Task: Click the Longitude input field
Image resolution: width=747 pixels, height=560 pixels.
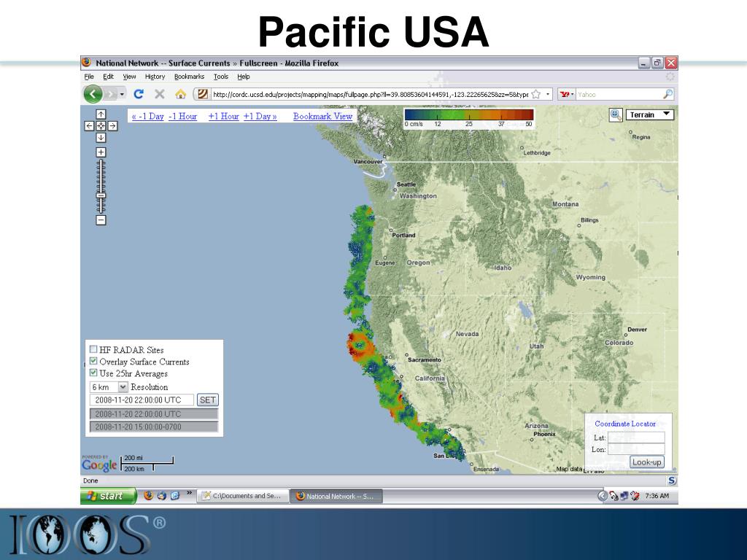Action: tap(636, 449)
